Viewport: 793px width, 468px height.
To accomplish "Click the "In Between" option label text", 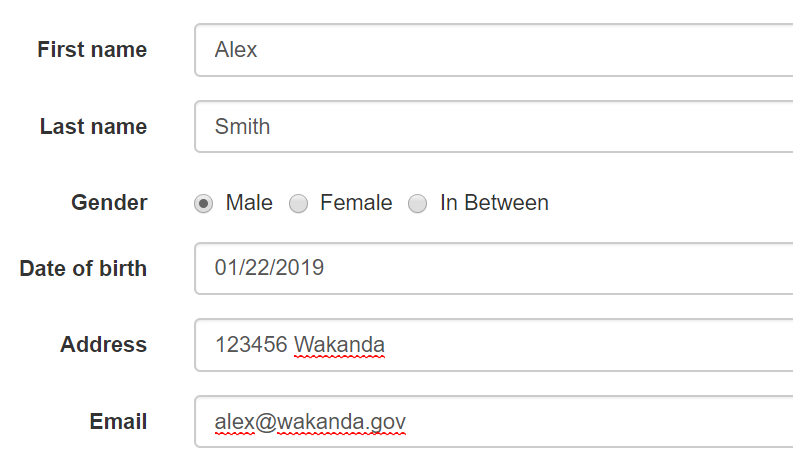I will pos(494,203).
